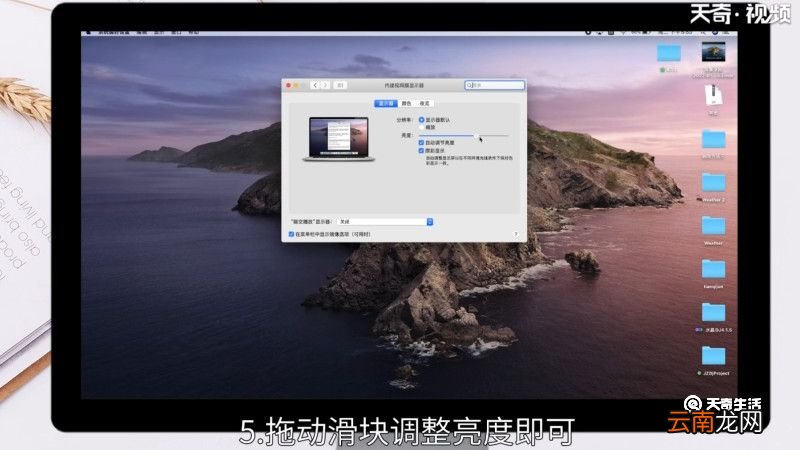The height and width of the screenshot is (450, 800).
Task: Select the JZDJProject folder
Action: [x=713, y=356]
